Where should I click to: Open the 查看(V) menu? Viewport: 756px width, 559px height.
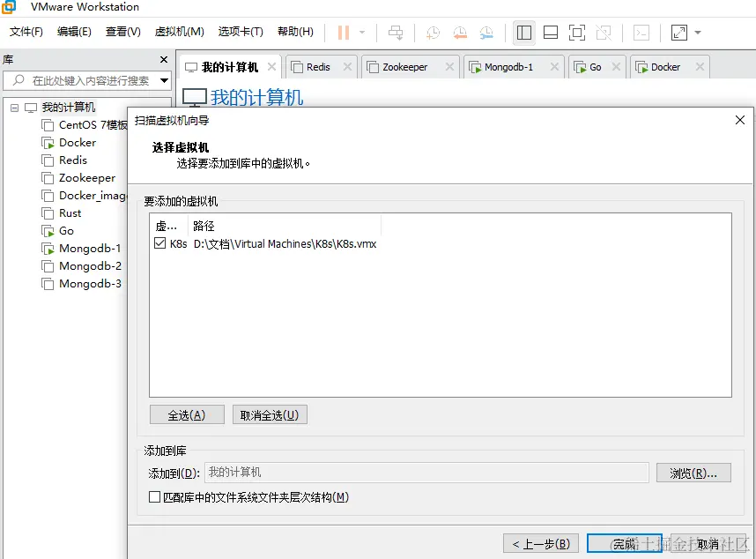pos(123,32)
